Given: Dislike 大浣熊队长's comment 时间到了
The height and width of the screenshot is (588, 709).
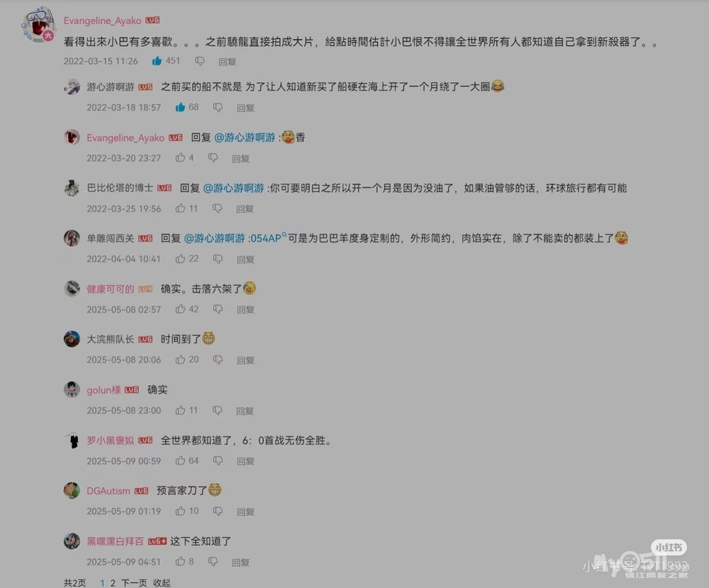Looking at the screenshot, I should 218,360.
